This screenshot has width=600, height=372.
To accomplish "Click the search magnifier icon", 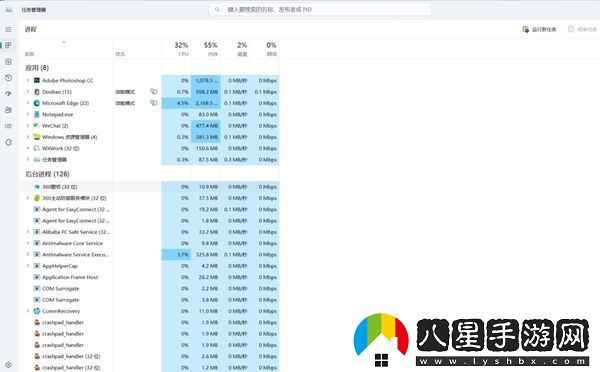I will point(217,10).
